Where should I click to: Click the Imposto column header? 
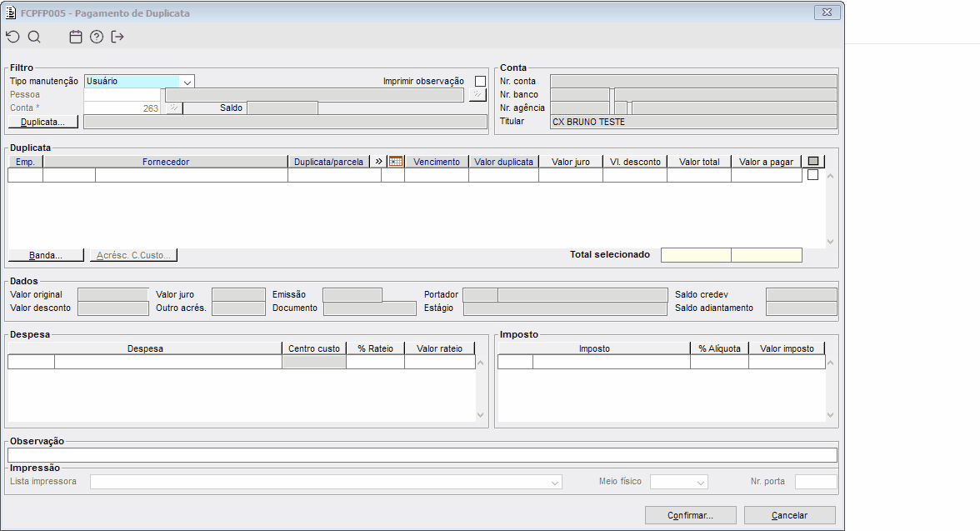pyautogui.click(x=594, y=348)
